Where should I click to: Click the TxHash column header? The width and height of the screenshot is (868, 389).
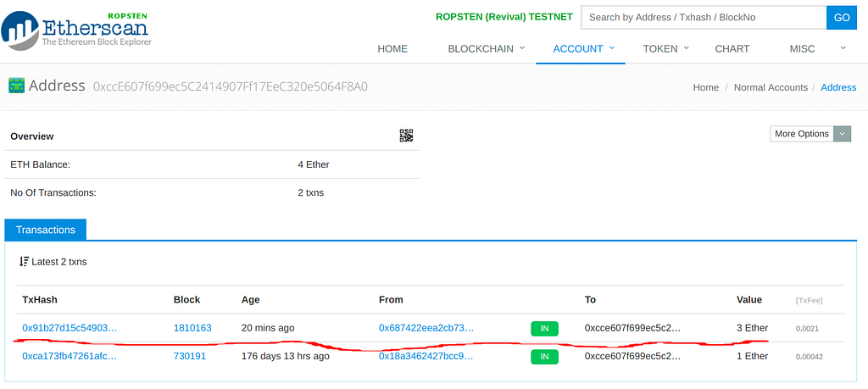coord(40,300)
